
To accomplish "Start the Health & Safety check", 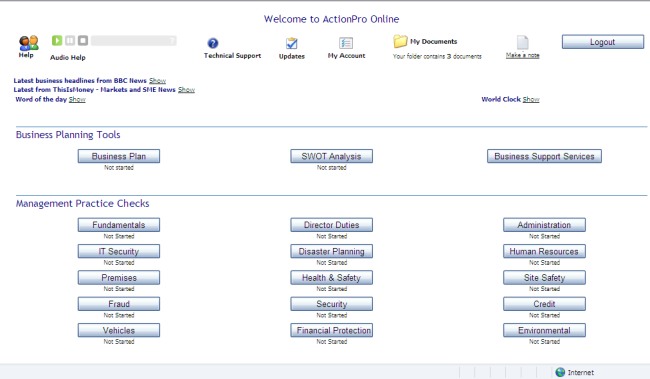I will point(331,277).
